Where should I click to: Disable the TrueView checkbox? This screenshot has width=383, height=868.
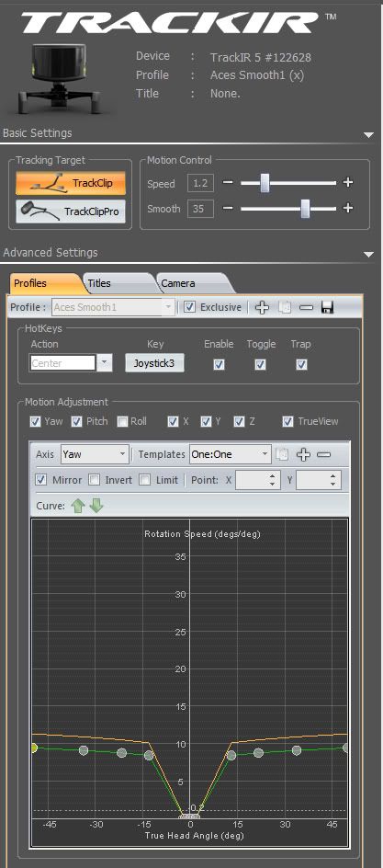click(x=287, y=422)
